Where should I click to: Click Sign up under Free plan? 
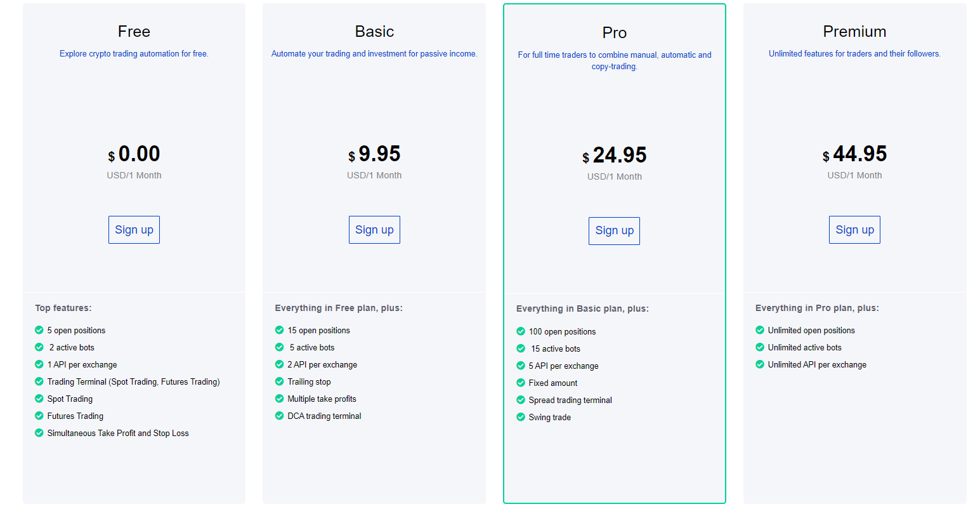(134, 230)
